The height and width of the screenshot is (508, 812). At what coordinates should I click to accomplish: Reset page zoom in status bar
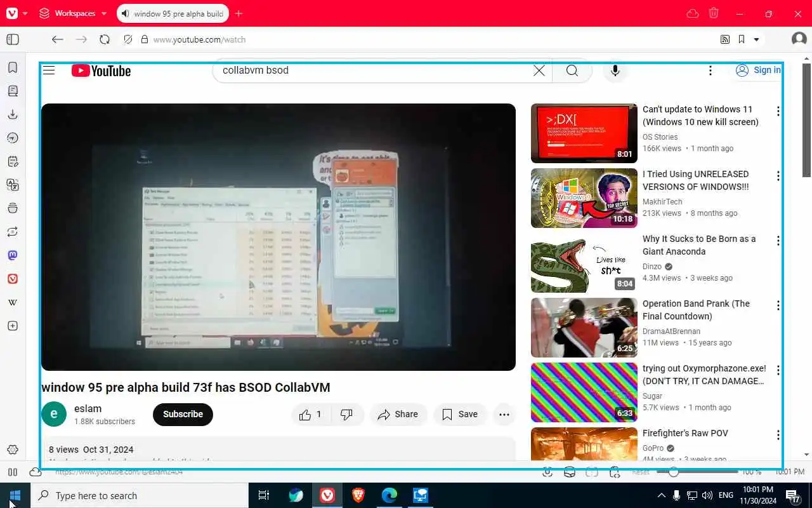(641, 472)
